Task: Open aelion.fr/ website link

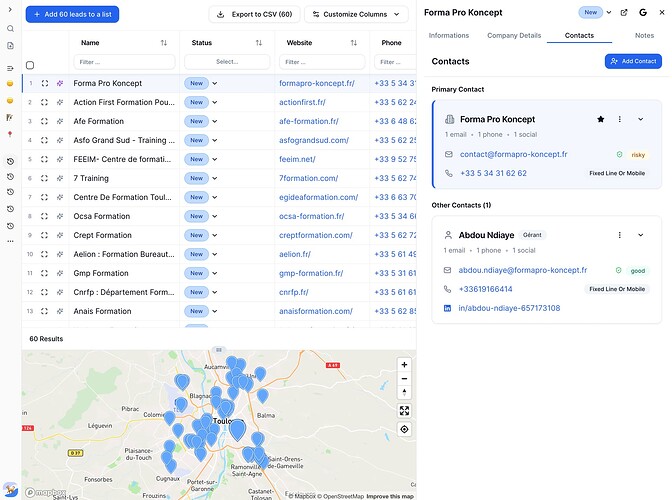Action: coord(294,254)
